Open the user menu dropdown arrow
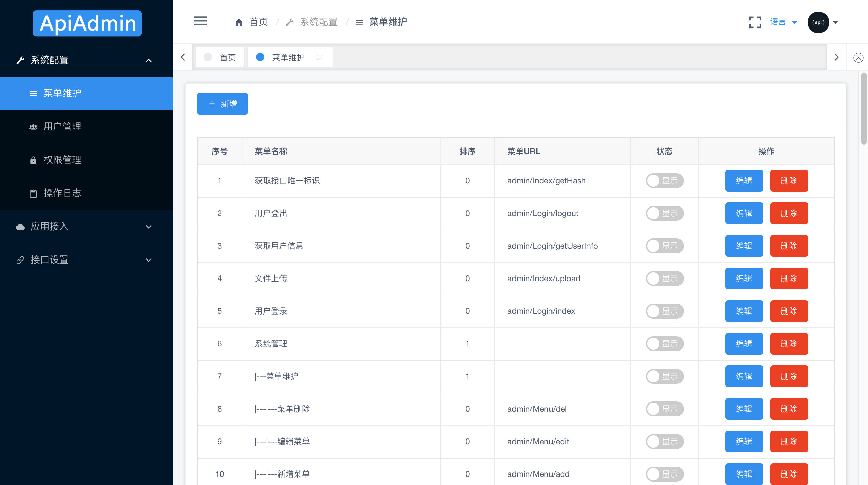Viewport: 868px width, 485px height. pyautogui.click(x=835, y=22)
